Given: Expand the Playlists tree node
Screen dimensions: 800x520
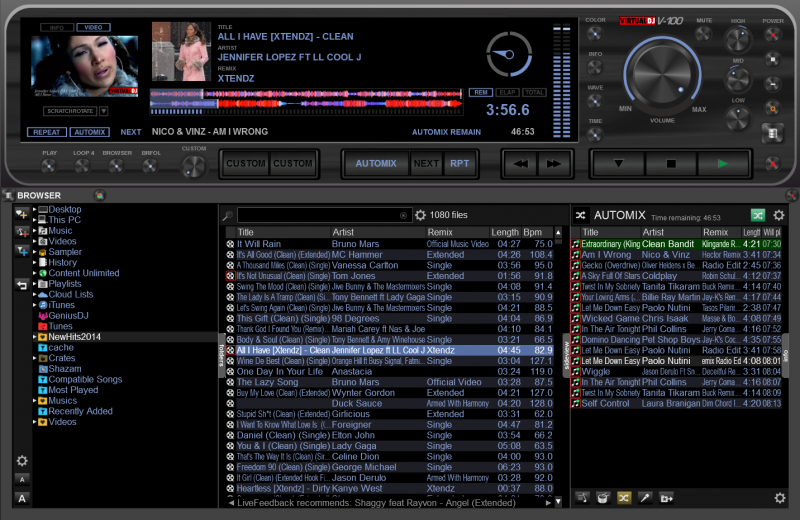Looking at the screenshot, I should click(x=35, y=284).
